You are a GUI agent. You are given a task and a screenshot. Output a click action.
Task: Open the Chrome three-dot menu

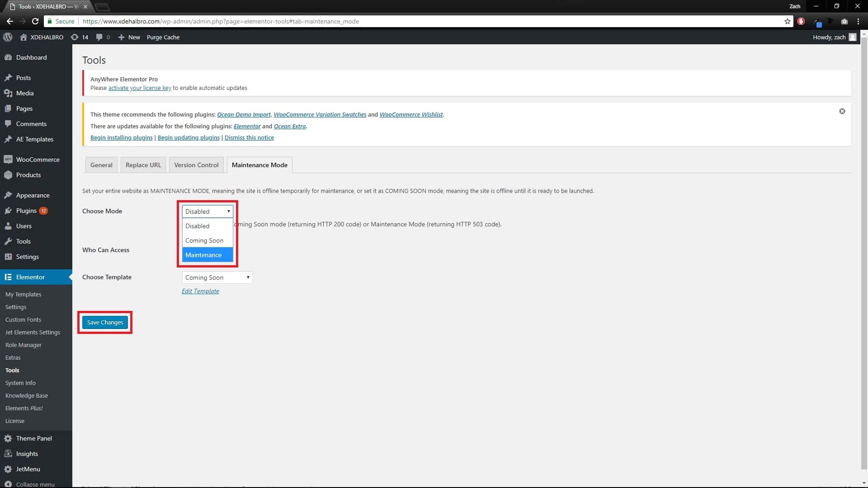coord(858,21)
